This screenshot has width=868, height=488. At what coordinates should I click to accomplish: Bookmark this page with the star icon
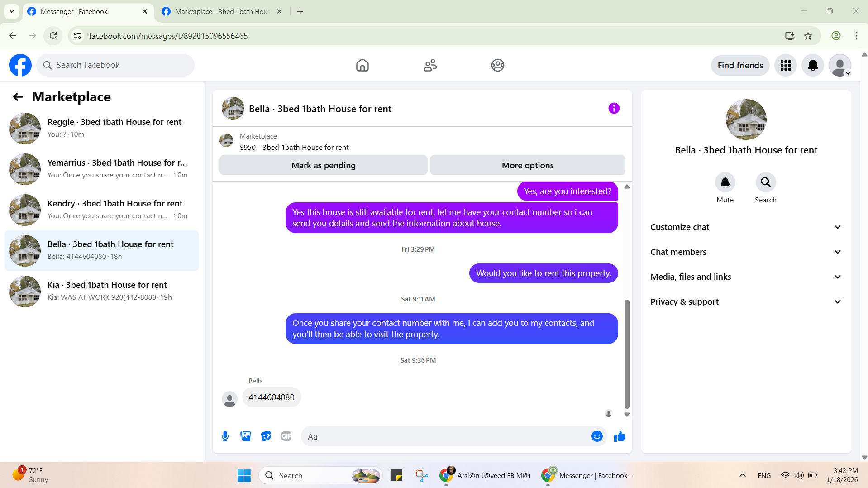pyautogui.click(x=808, y=36)
